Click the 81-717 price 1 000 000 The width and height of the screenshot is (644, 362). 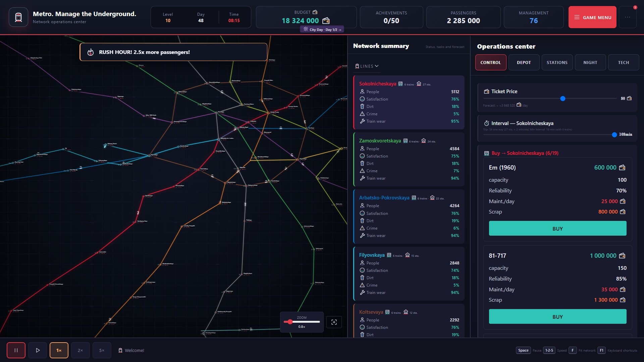click(603, 256)
